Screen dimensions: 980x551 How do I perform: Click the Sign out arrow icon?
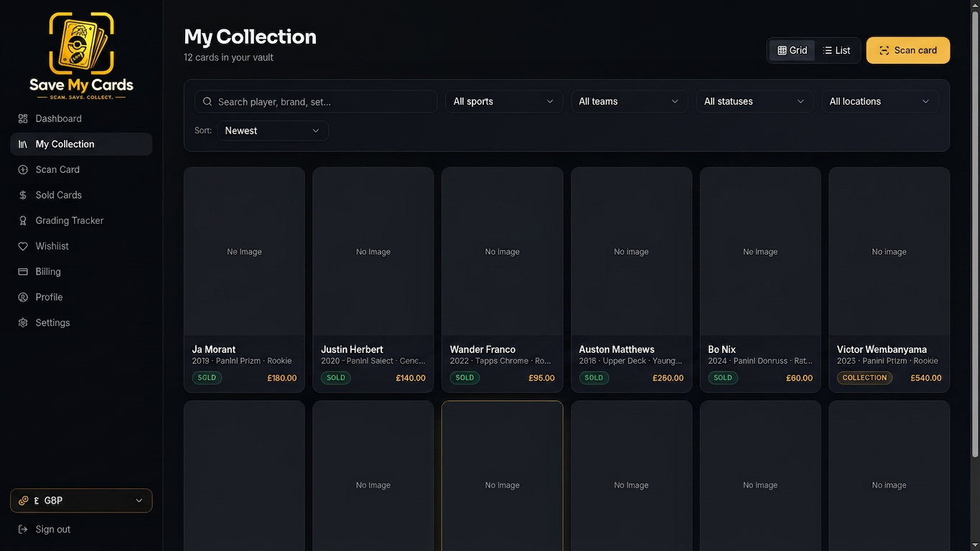coord(23,529)
